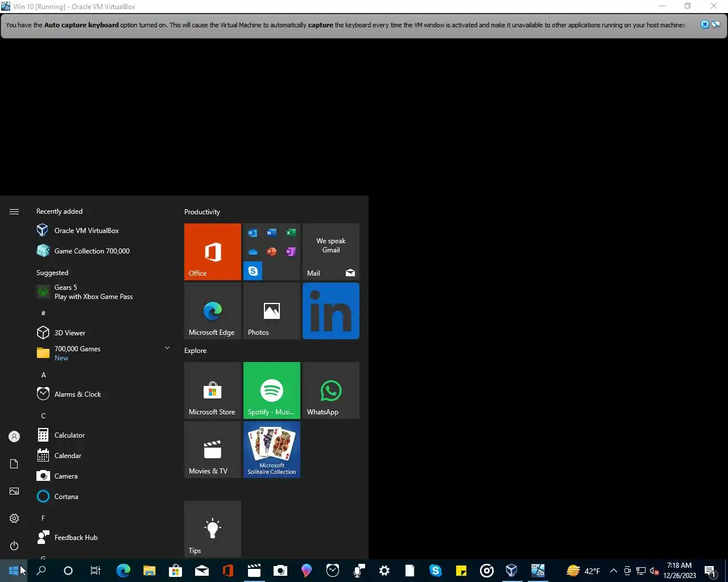The width and height of the screenshot is (728, 582).
Task: Open Alarms & Clock from app list
Action: click(x=105, y=394)
